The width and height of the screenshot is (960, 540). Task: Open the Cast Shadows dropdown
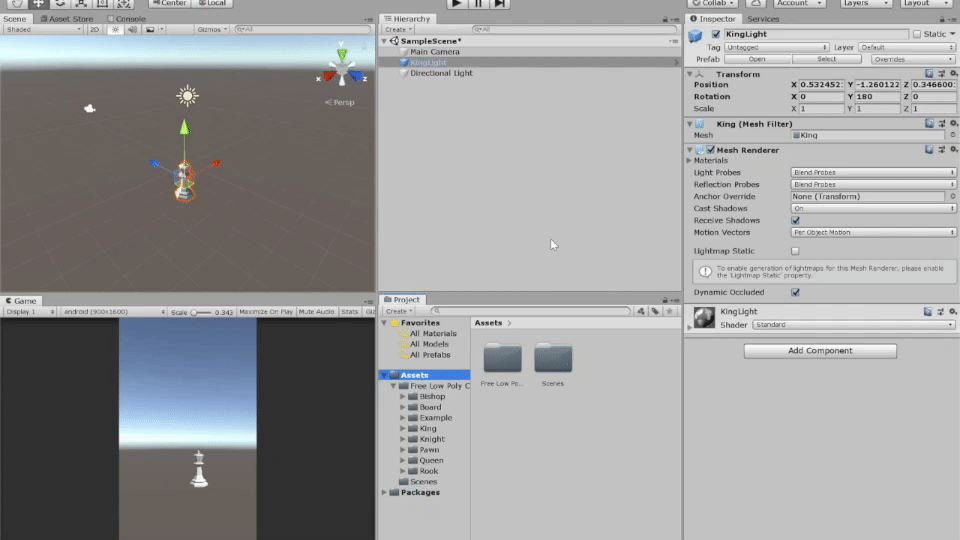[873, 209]
